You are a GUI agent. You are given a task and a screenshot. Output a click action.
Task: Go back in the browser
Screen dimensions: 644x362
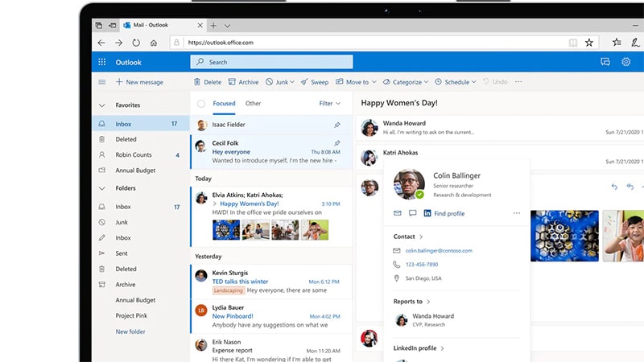[101, 43]
